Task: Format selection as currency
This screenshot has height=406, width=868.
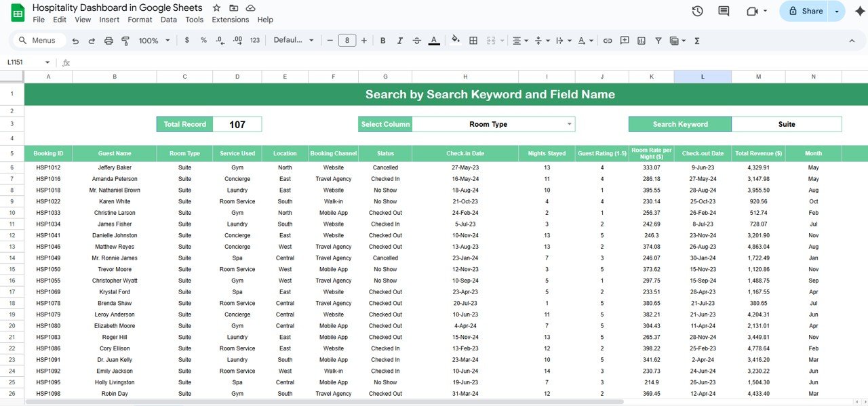Action: pyautogui.click(x=187, y=41)
